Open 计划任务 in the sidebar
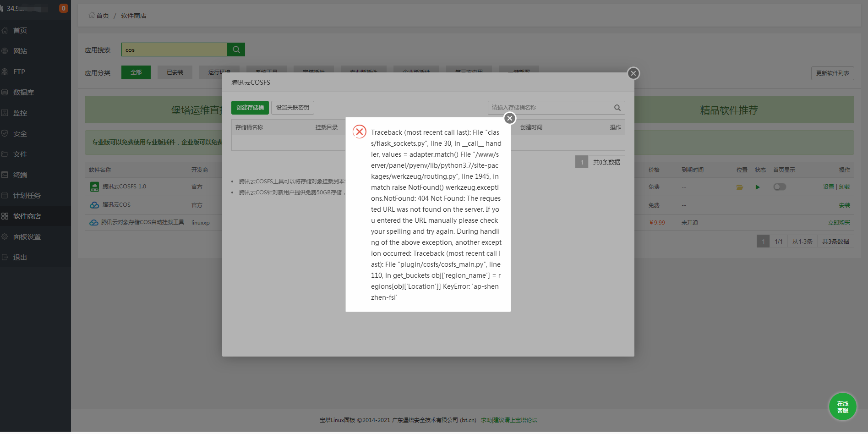 tap(35, 195)
